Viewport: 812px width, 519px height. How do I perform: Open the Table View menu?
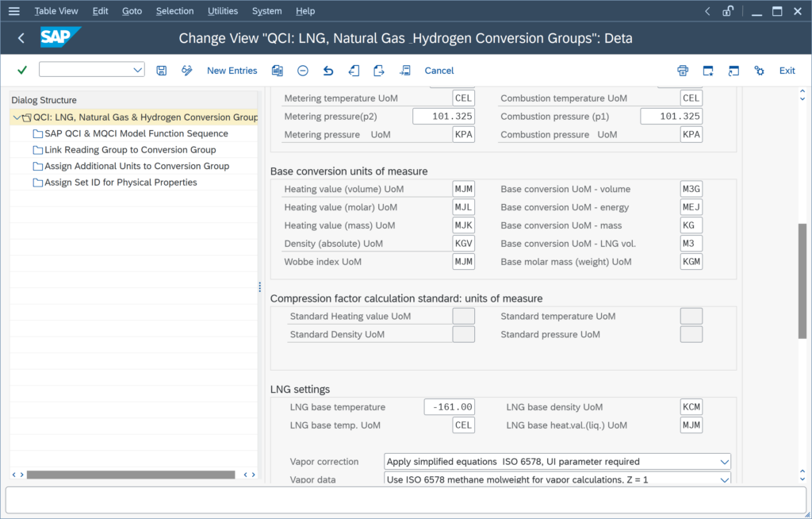coord(56,11)
